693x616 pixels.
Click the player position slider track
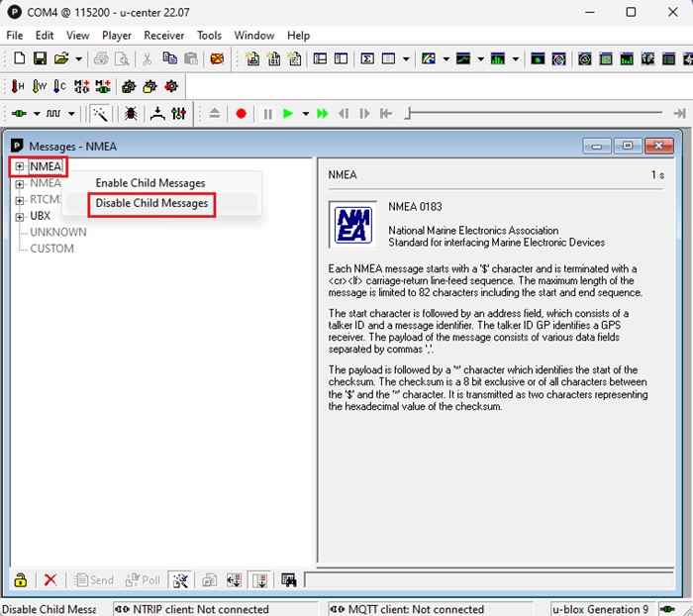point(535,114)
